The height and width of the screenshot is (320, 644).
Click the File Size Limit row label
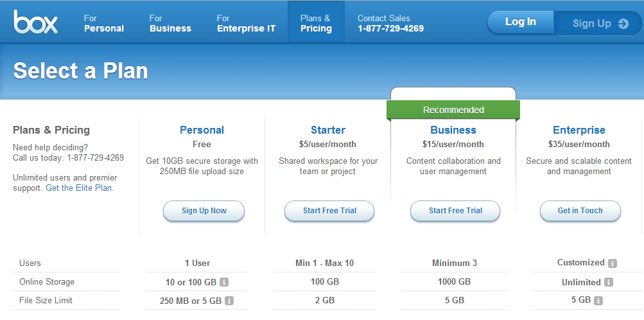[x=46, y=301]
